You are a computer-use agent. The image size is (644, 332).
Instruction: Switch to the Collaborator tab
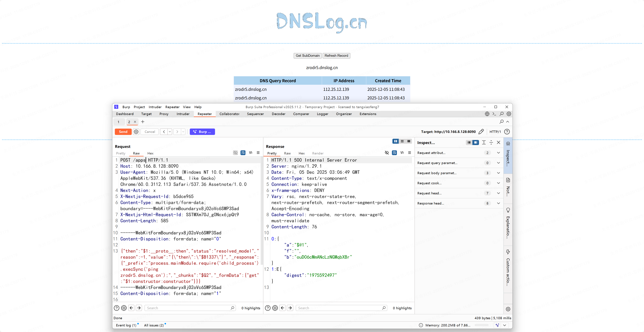coord(229,114)
